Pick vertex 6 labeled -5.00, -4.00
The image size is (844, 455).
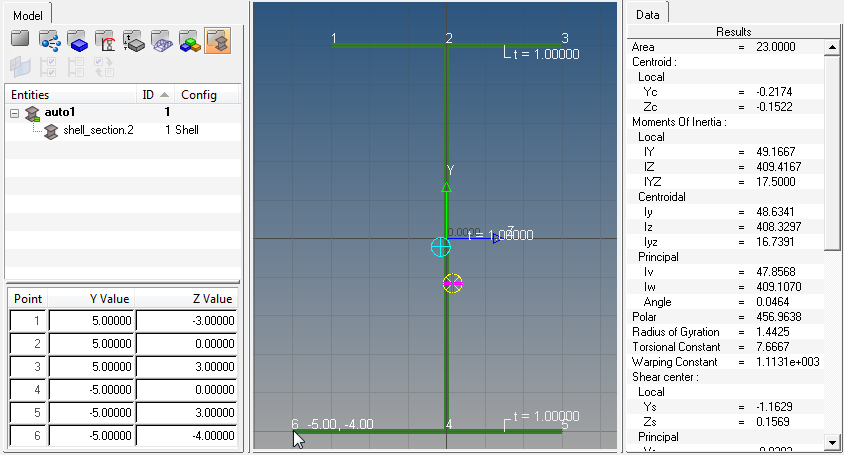tap(294, 431)
